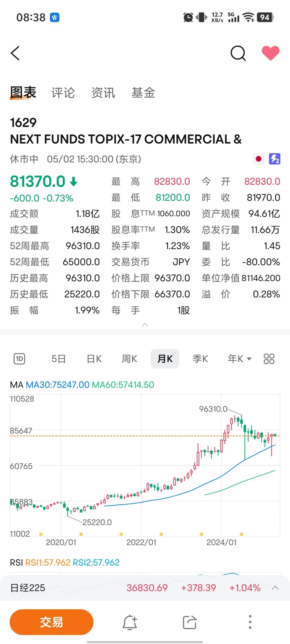Tap the 总发行量 value 11.66万
Viewport: 290px width, 644px height.
pyautogui.click(x=266, y=230)
